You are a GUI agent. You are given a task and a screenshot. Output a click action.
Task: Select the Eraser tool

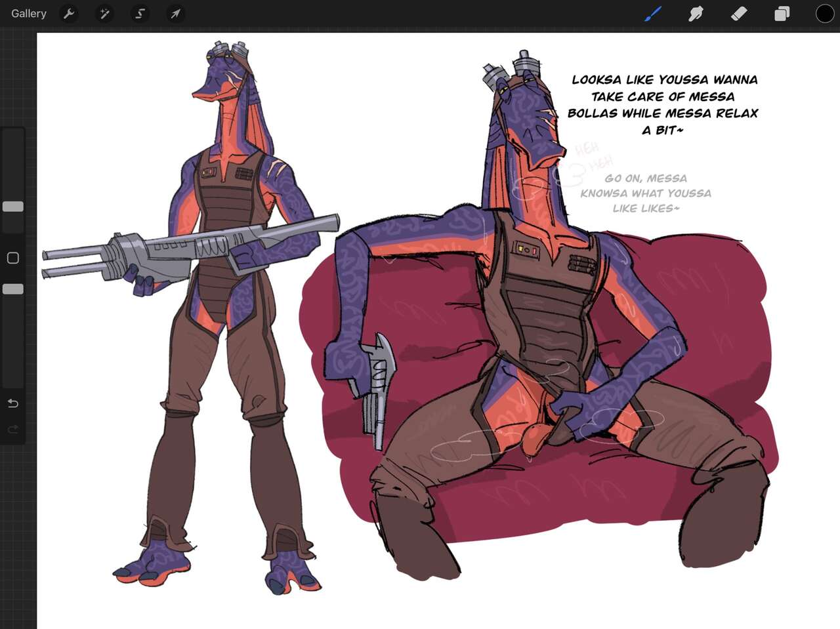pos(739,13)
